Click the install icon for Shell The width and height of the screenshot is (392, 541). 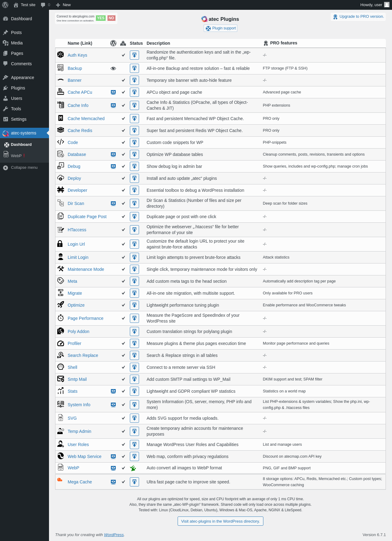(134, 367)
